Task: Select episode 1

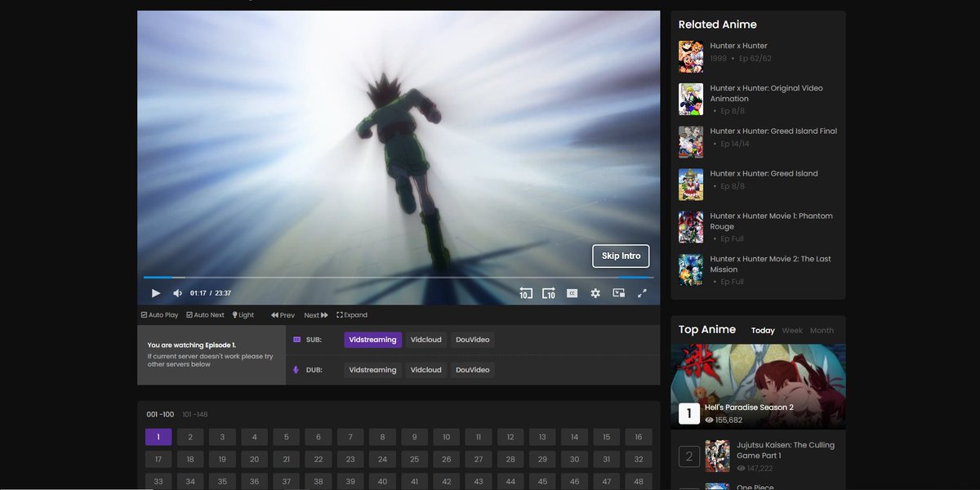Action: (x=158, y=437)
